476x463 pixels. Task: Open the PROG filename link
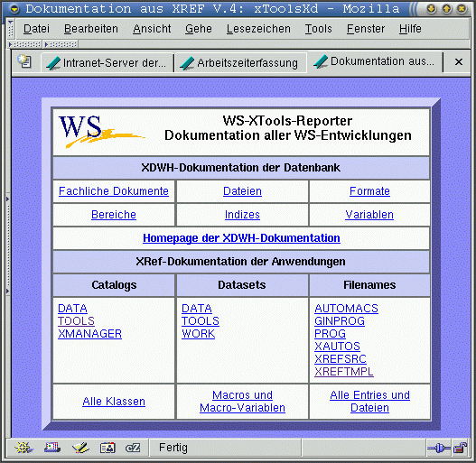point(330,334)
